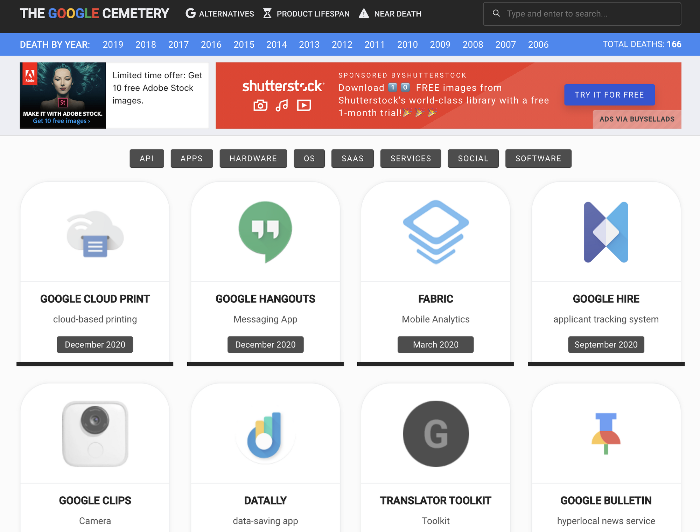Click the 'Mobile Analytics' description
The height and width of the screenshot is (532, 700).
pyautogui.click(x=436, y=320)
